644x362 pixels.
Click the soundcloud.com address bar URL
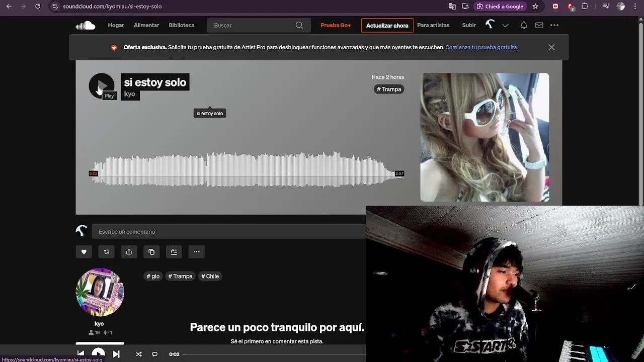point(112,7)
